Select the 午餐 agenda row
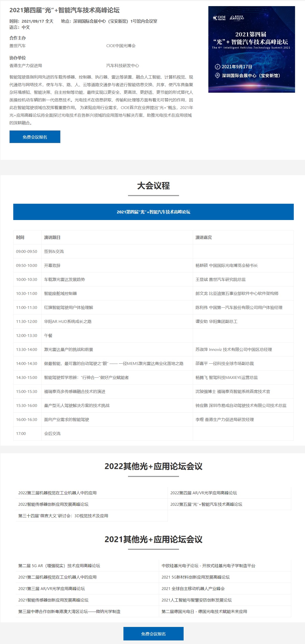The width and height of the screenshot is (305, 644). click(154, 335)
